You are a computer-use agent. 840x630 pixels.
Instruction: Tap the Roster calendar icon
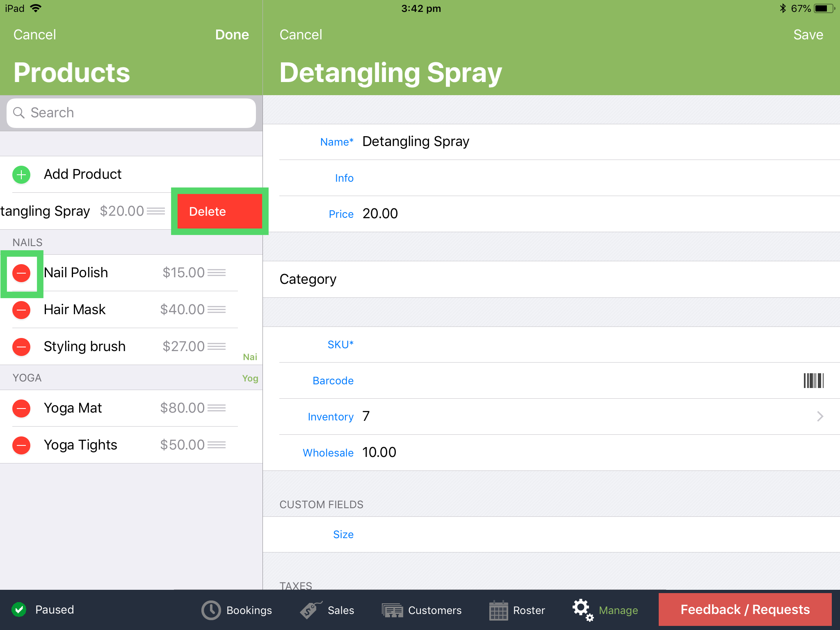(x=499, y=610)
